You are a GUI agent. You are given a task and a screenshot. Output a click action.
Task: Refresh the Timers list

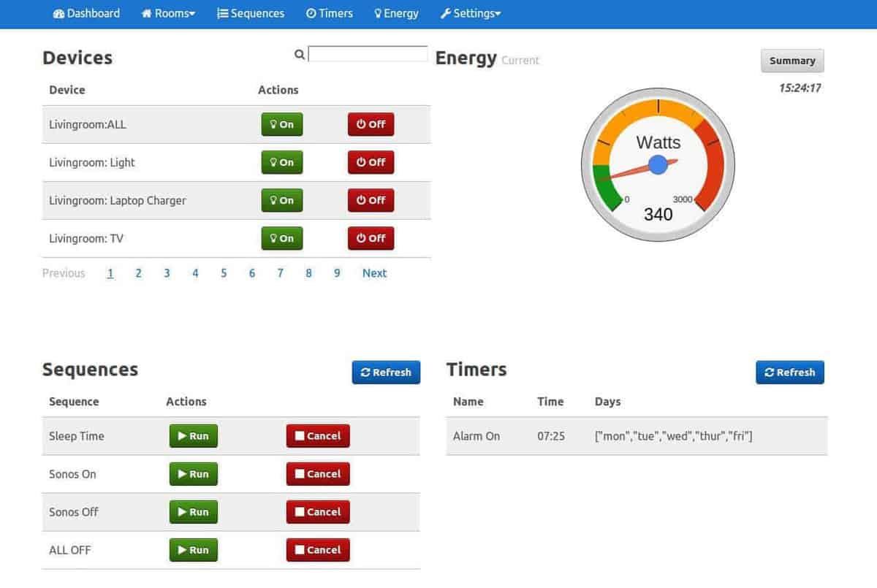(x=789, y=372)
